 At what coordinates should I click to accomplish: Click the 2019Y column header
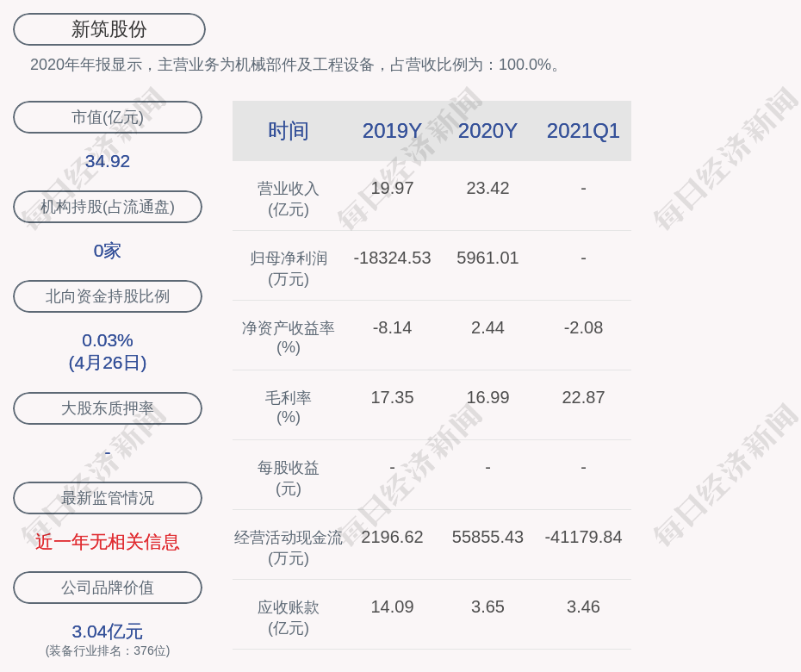click(x=392, y=131)
